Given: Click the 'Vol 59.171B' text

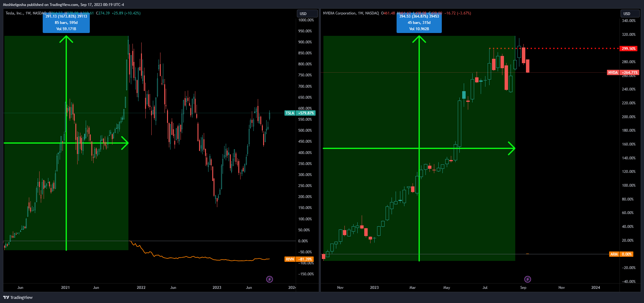Looking at the screenshot, I should point(66,29).
